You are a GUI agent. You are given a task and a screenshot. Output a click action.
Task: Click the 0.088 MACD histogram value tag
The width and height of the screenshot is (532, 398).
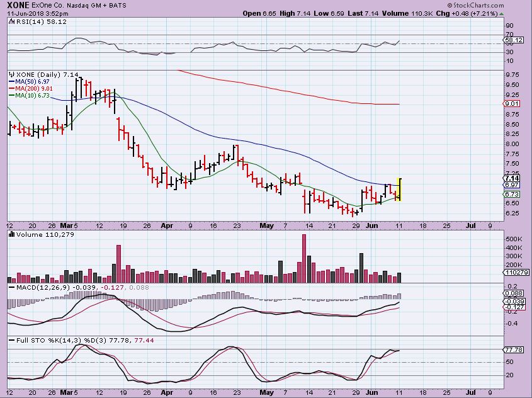coord(514,293)
